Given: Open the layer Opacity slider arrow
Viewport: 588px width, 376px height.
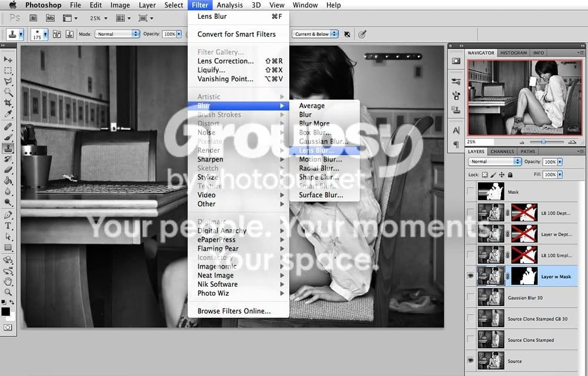Looking at the screenshot, I should 560,162.
